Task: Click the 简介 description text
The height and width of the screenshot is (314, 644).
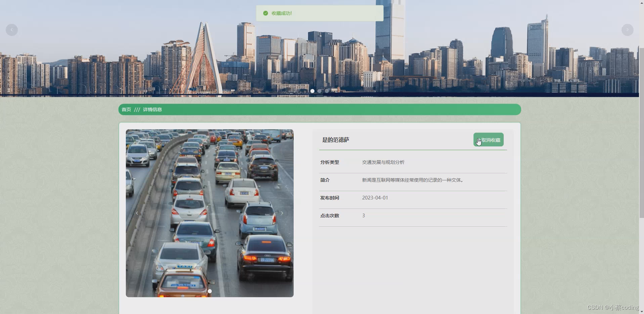Action: pos(413,180)
